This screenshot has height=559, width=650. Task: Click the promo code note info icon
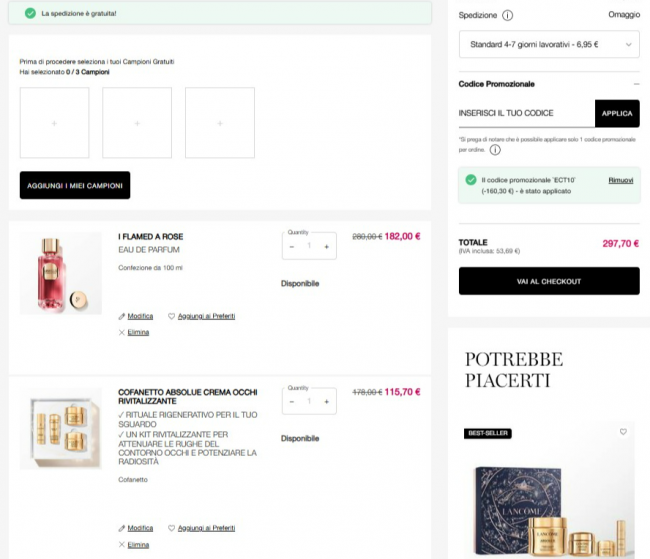coord(495,150)
